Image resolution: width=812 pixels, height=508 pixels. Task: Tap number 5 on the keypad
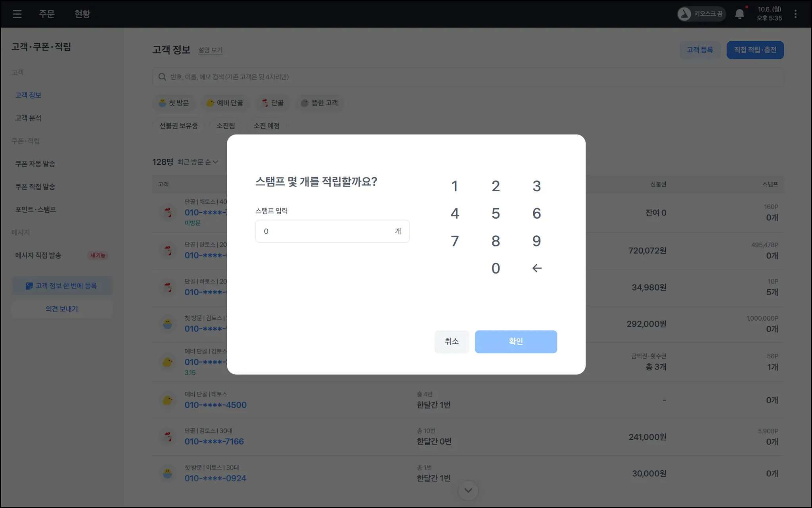coord(496,214)
